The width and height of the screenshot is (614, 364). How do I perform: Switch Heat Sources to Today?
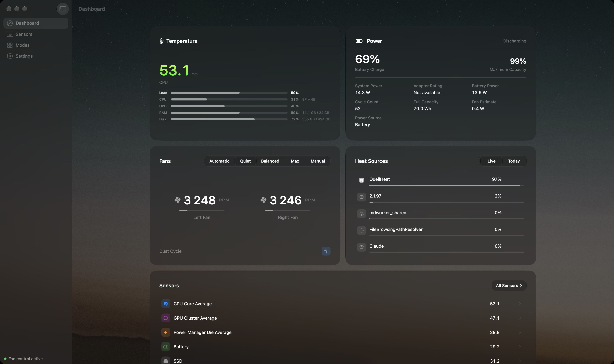(x=514, y=161)
